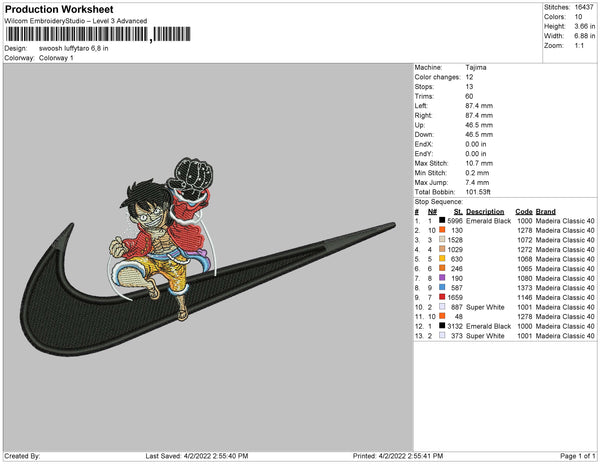Viewport: 600px width, 464px height.
Task: Select the orange swatch with 48 stitches
Action: click(442, 316)
